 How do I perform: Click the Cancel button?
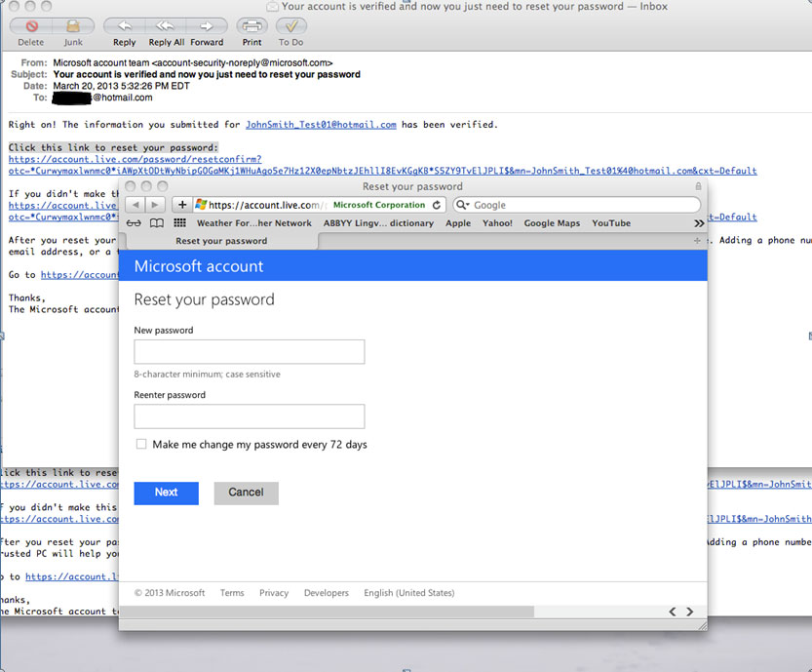[246, 493]
